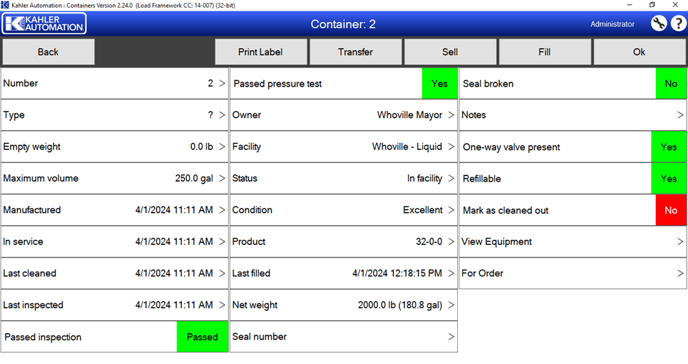
Task: Click the 4/1/2024 12:18:15 PM value
Action: (x=397, y=273)
